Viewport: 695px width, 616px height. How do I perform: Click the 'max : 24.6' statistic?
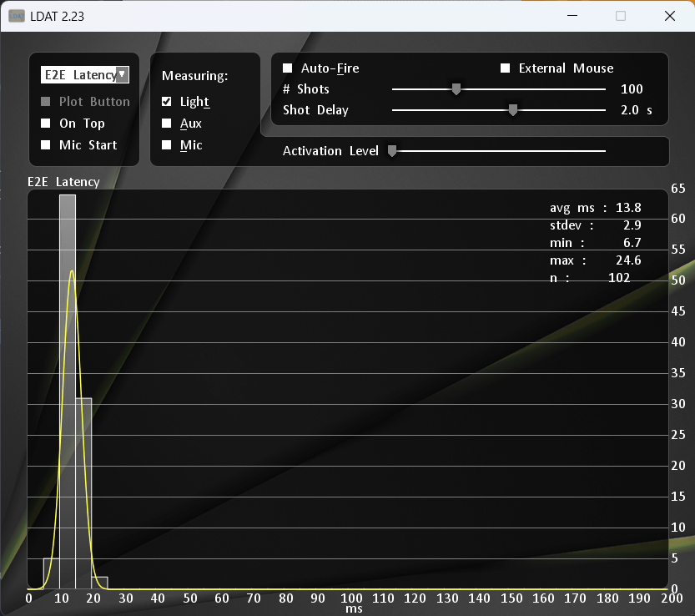(595, 260)
